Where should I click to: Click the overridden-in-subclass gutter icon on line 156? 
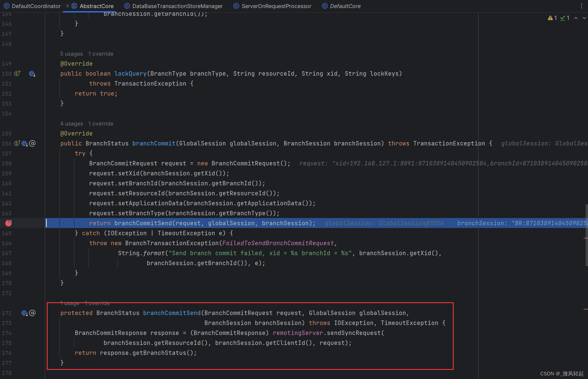click(x=25, y=144)
